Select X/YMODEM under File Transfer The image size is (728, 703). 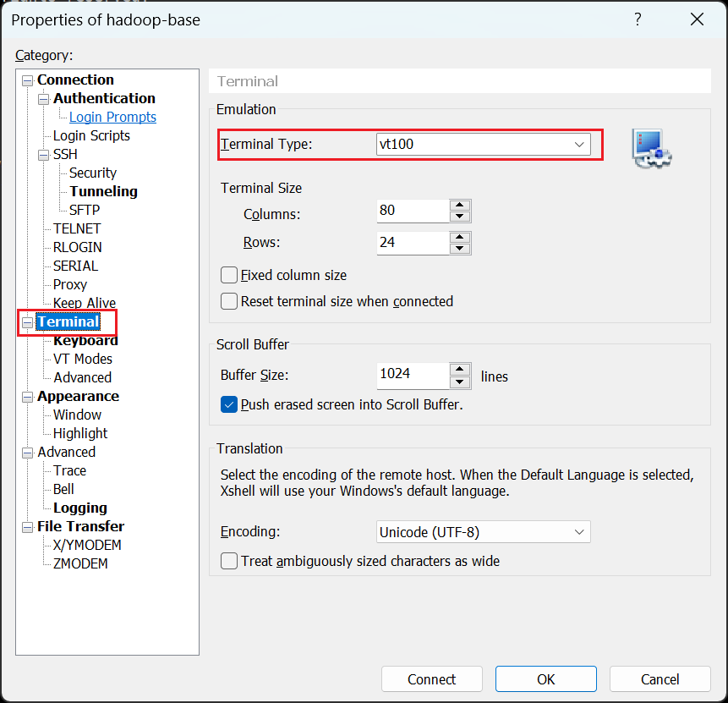pyautogui.click(x=87, y=545)
